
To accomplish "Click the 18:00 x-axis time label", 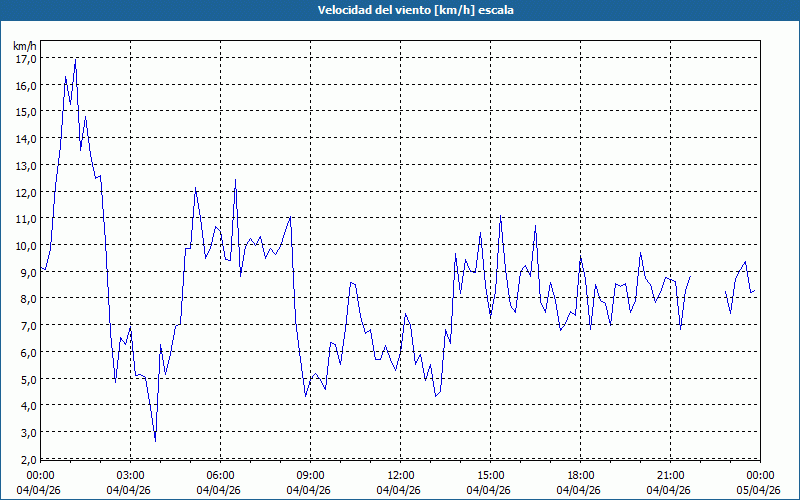I will coord(580,475).
